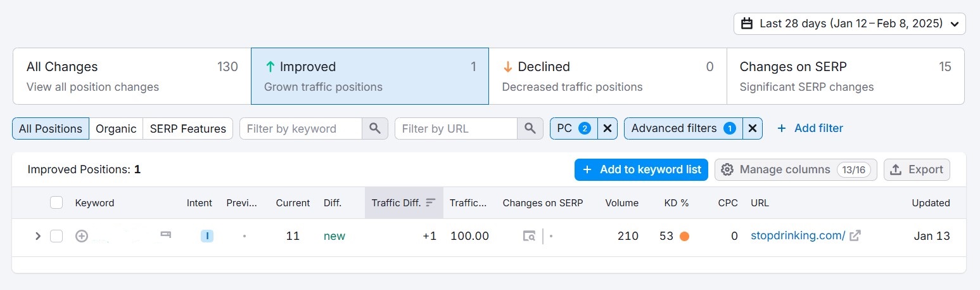Image resolution: width=980 pixels, height=290 pixels.
Task: Remove the Advanced filters chip
Action: (x=752, y=129)
